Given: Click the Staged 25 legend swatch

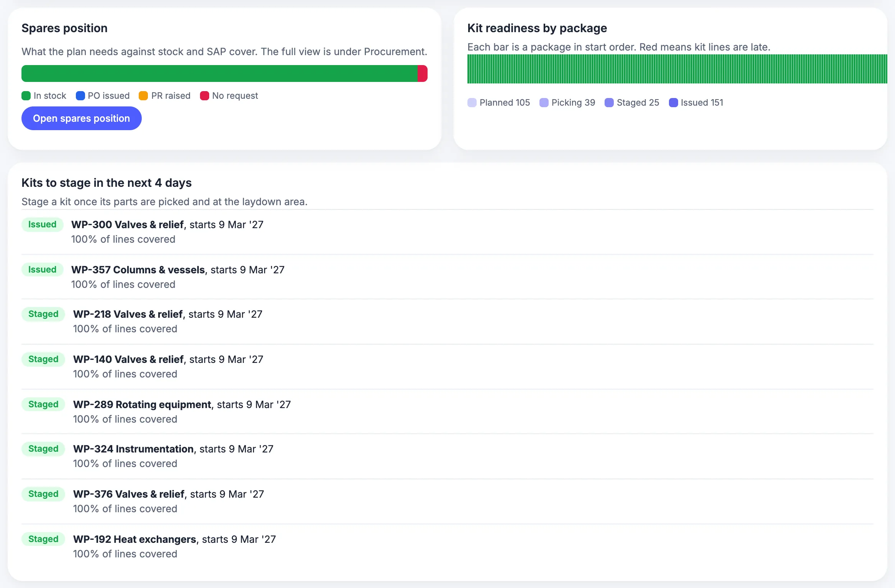Looking at the screenshot, I should point(609,103).
